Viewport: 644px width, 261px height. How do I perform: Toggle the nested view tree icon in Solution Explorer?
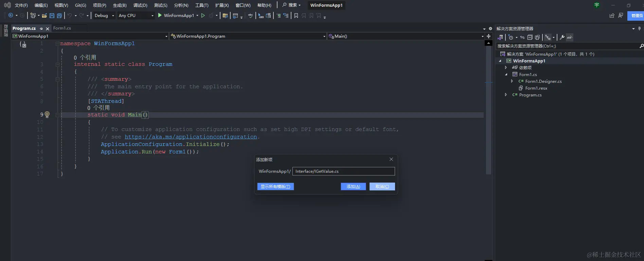548,37
